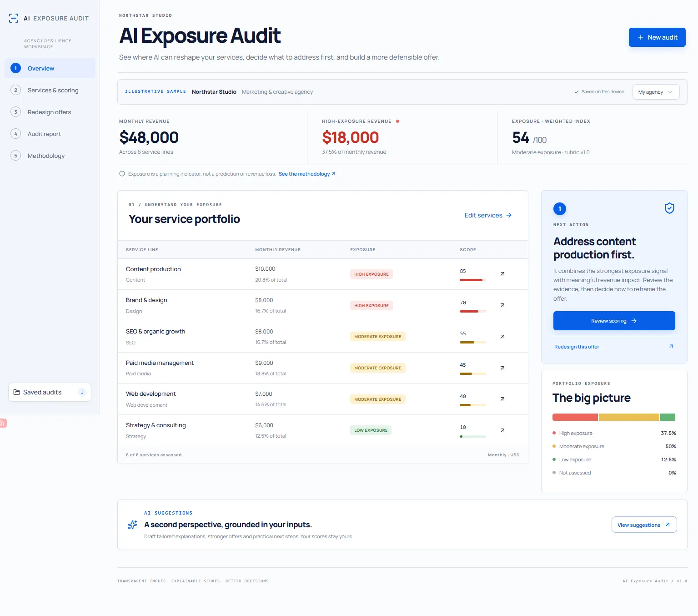Click the red dot beside High-Exposure Revenue
This screenshot has width=698, height=616.
[397, 121]
